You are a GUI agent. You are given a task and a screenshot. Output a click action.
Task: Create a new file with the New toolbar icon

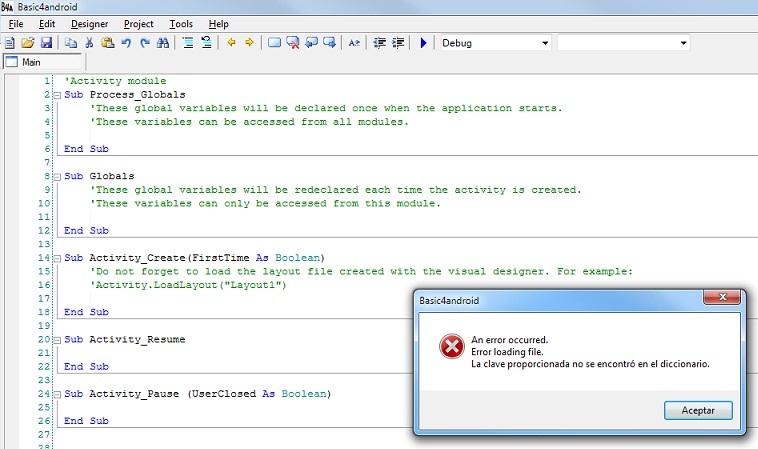(x=10, y=43)
